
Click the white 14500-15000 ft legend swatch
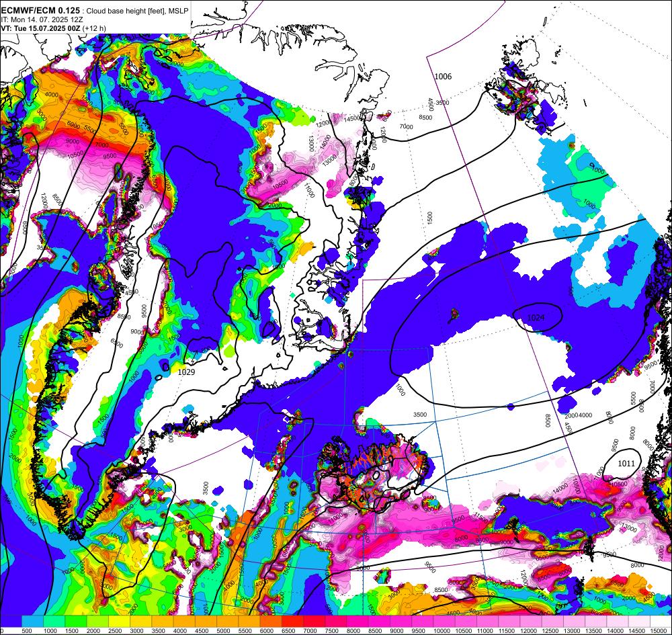(640, 622)
